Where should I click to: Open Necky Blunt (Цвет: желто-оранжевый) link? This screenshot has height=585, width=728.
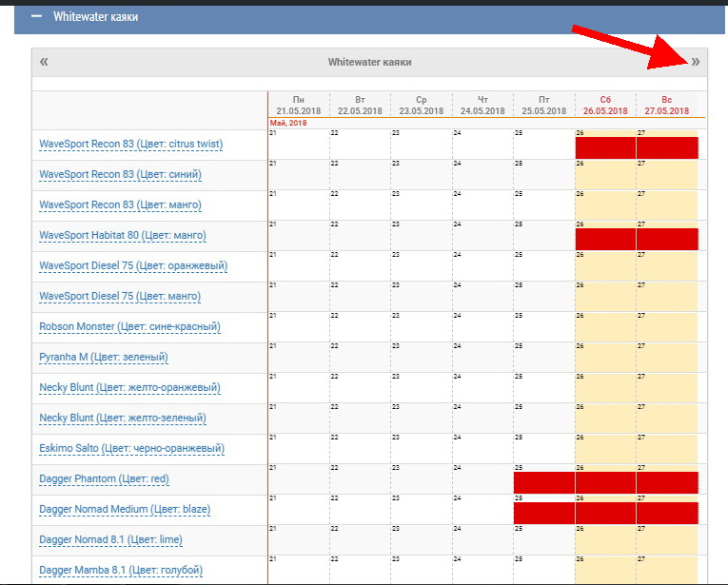tap(130, 387)
